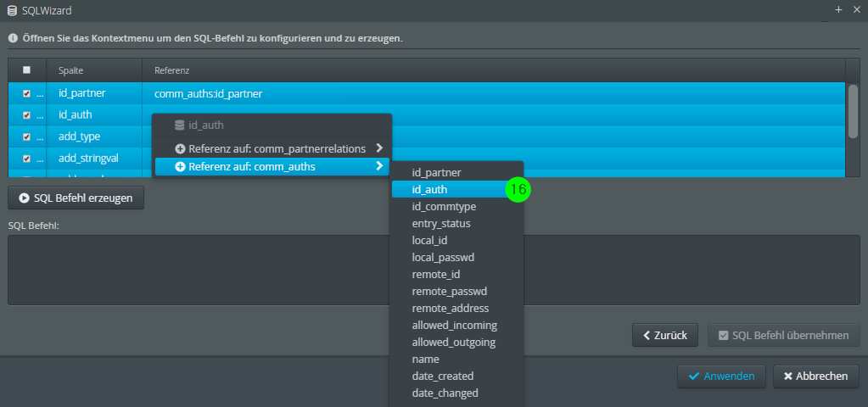Screen dimensions: 868x407
Task: Click the add_stringval column name cell
Action: tap(94, 159)
